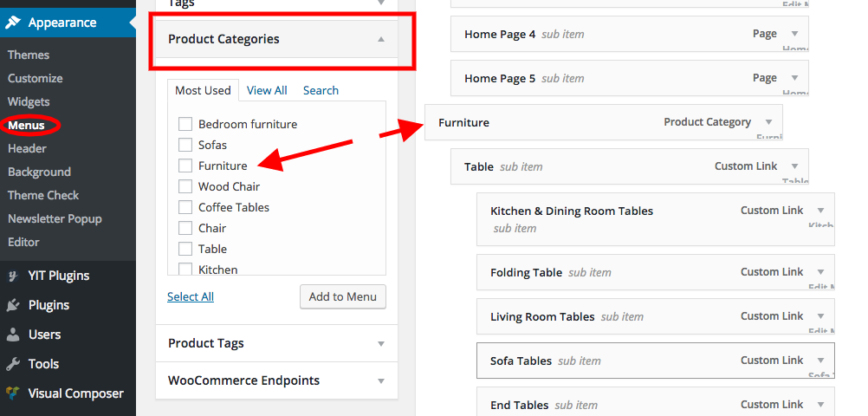Click the Users person icon
The width and height of the screenshot is (868, 416).
pyautogui.click(x=13, y=335)
